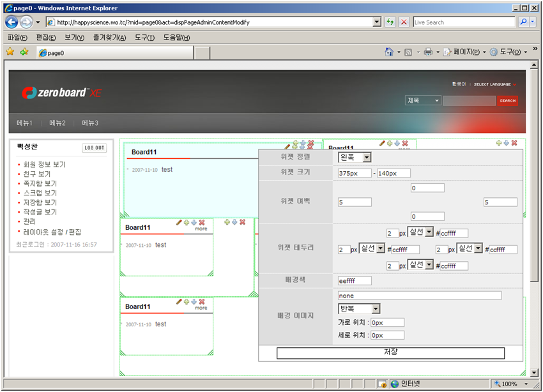Image resolution: width=543 pixels, height=392 pixels.
Task: Click green plus icon at top-right corner of widget area
Action: [x=499, y=142]
